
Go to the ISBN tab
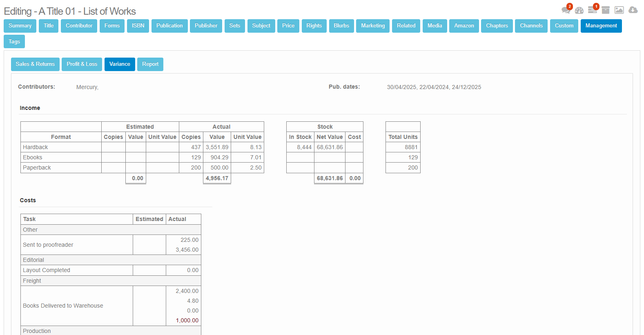pyautogui.click(x=138, y=26)
